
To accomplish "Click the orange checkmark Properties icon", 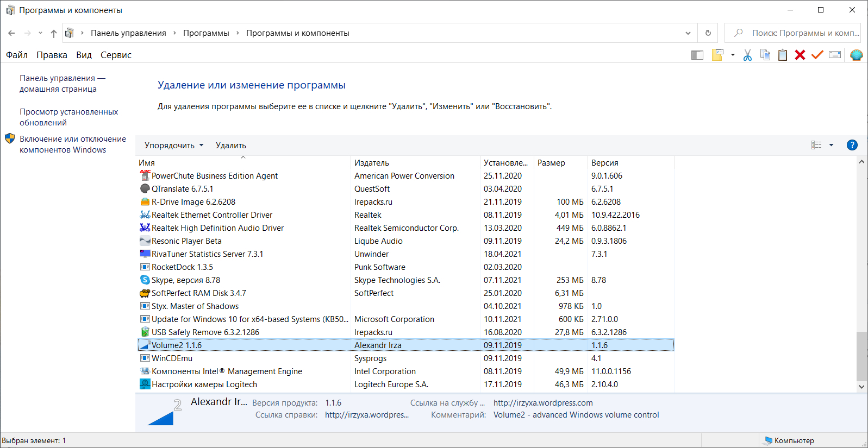I will tap(817, 55).
